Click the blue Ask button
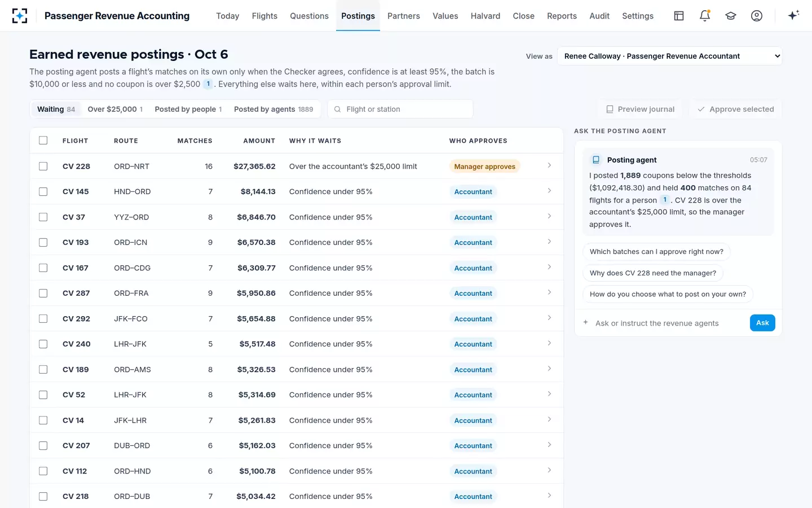This screenshot has height=508, width=812. pos(762,323)
